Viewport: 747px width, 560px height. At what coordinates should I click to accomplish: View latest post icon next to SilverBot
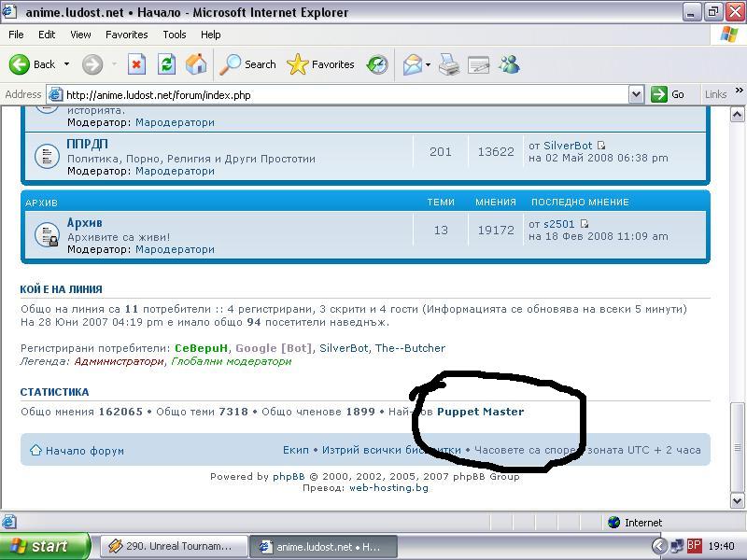click(x=601, y=146)
